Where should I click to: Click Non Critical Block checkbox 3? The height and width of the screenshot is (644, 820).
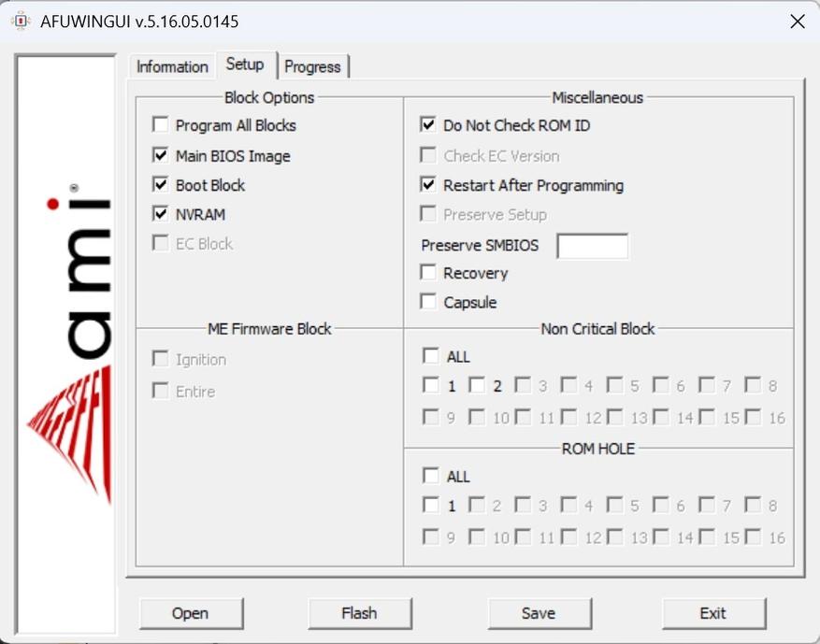coord(523,385)
